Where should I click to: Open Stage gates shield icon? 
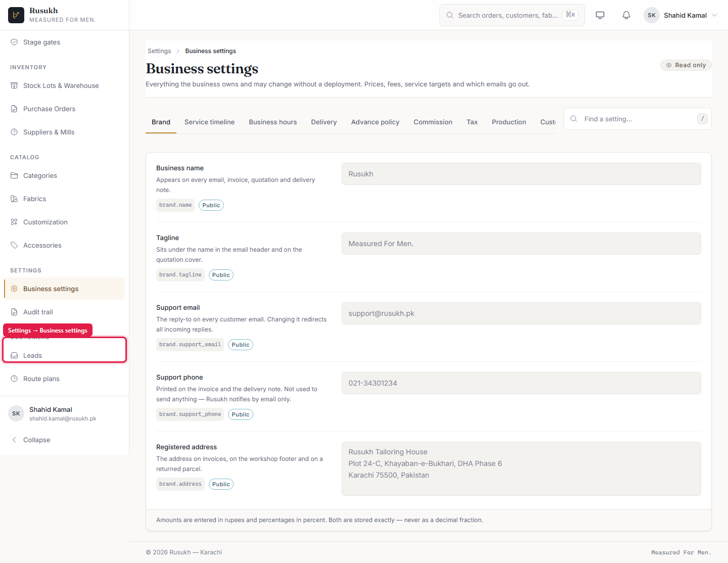point(14,42)
